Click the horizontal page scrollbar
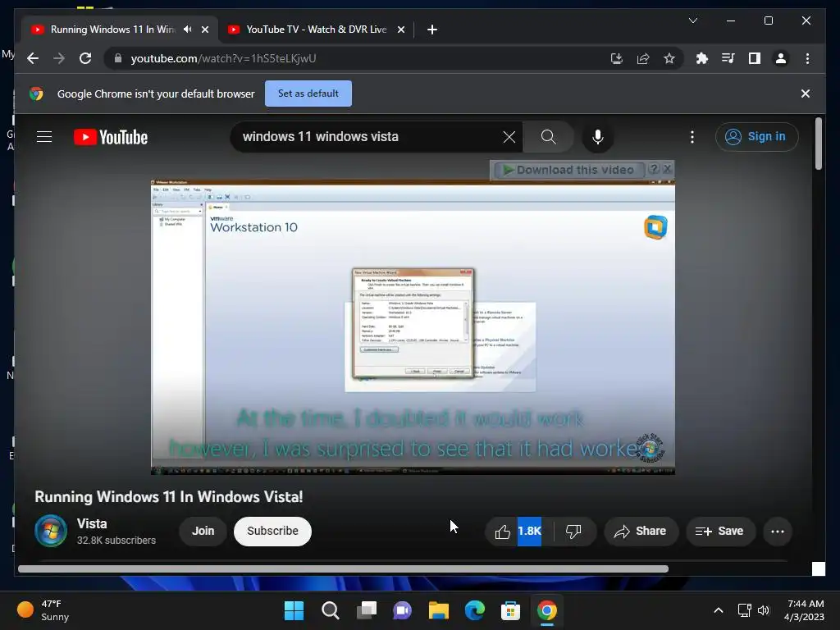This screenshot has height=630, width=840. 343,569
